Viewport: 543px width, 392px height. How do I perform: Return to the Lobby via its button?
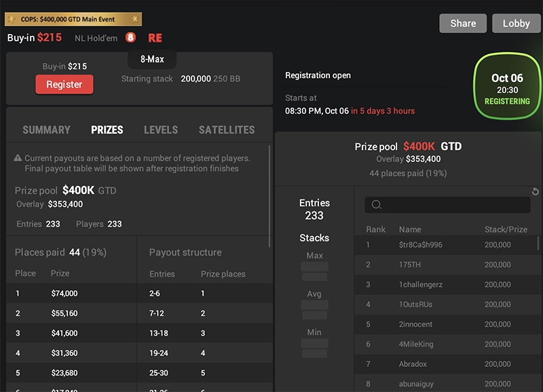point(516,23)
